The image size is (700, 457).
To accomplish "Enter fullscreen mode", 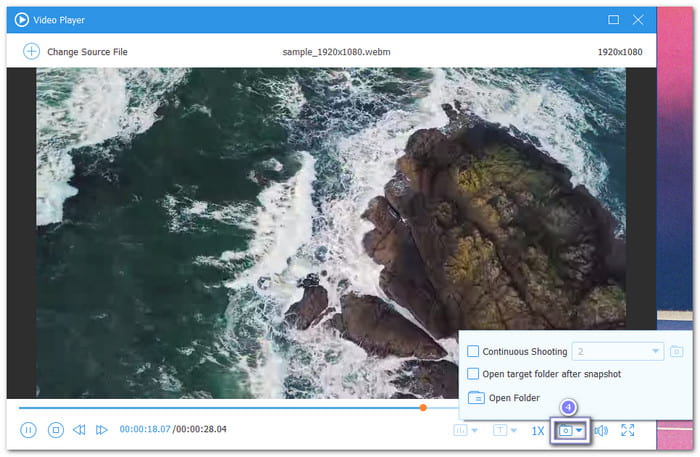I will click(x=628, y=430).
